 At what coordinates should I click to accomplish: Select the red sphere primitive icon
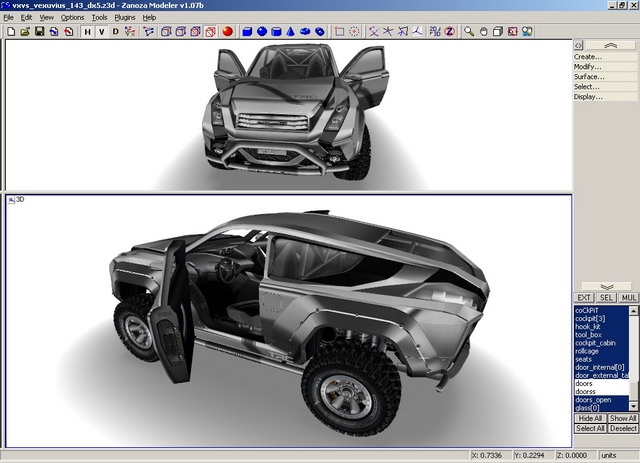pos(228,31)
